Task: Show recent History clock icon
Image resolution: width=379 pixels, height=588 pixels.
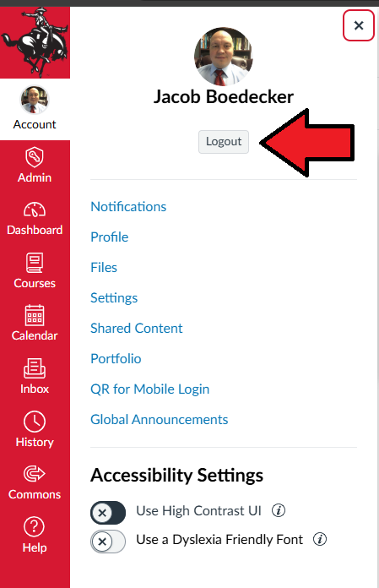Action: tap(35, 422)
